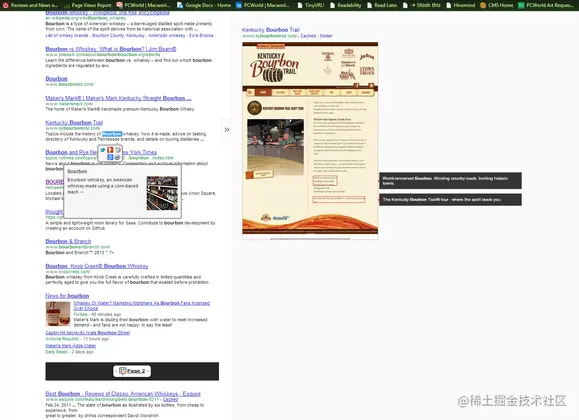Click the round icon beside the Google icon
This screenshot has width=579, height=420.
(117, 157)
